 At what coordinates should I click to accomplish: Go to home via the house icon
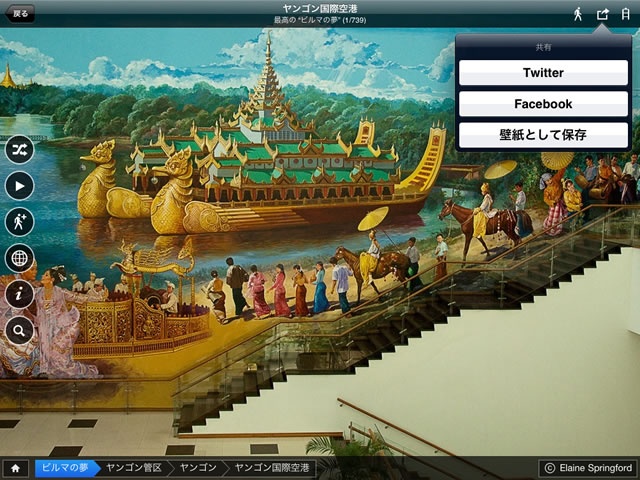(16, 468)
